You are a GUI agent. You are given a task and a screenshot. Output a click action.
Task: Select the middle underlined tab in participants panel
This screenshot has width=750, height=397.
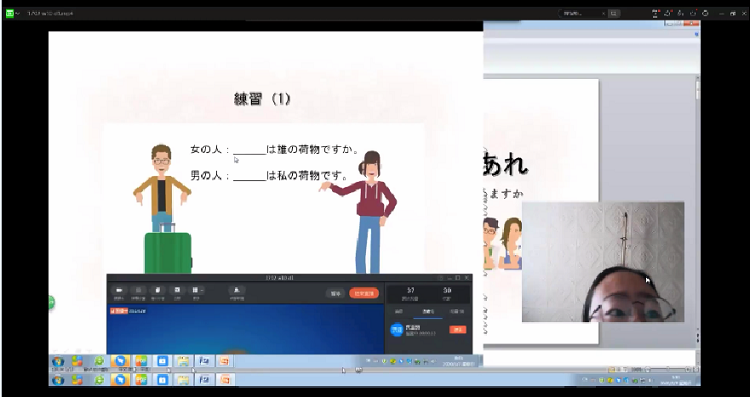pyautogui.click(x=428, y=312)
